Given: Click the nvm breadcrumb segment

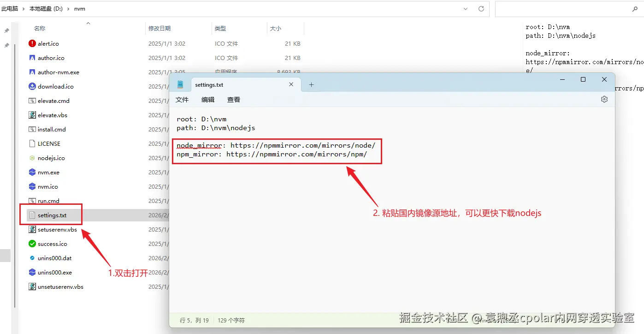Looking at the screenshot, I should tap(80, 9).
